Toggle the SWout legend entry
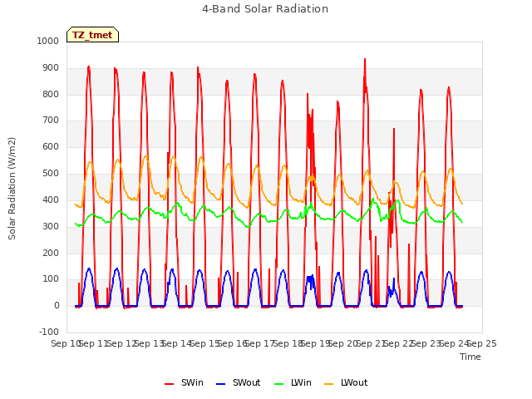The image size is (532, 399). [x=238, y=382]
